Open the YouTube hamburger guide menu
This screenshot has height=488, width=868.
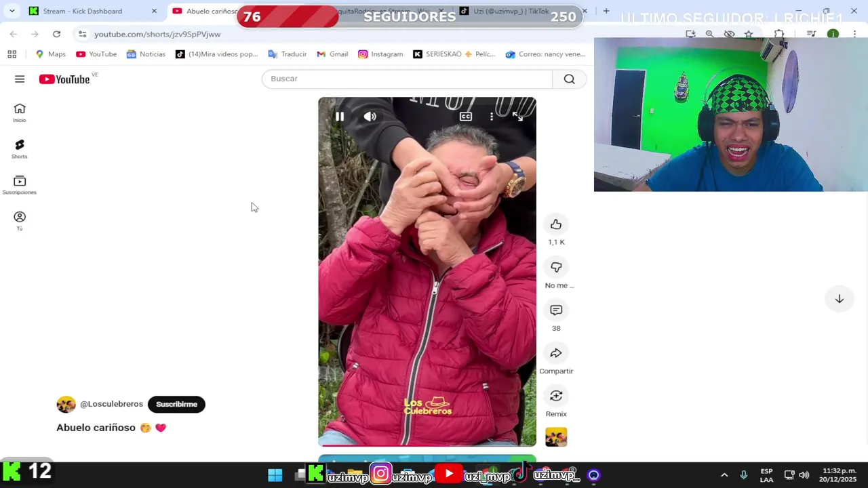point(20,79)
